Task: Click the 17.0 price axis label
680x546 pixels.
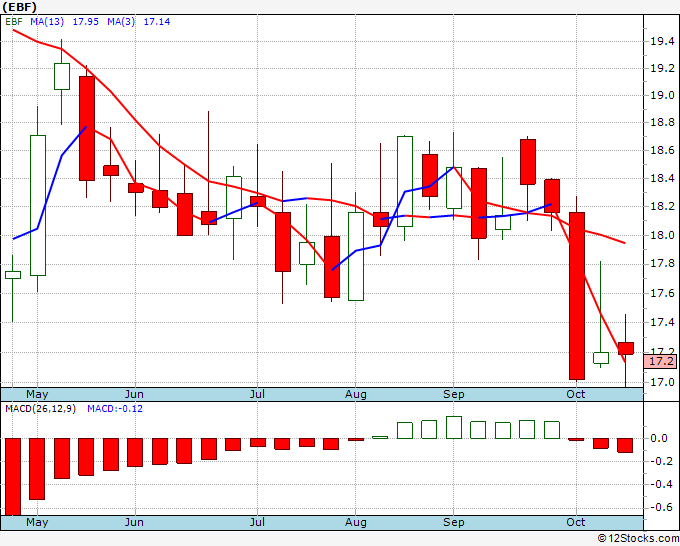Action: coord(662,383)
